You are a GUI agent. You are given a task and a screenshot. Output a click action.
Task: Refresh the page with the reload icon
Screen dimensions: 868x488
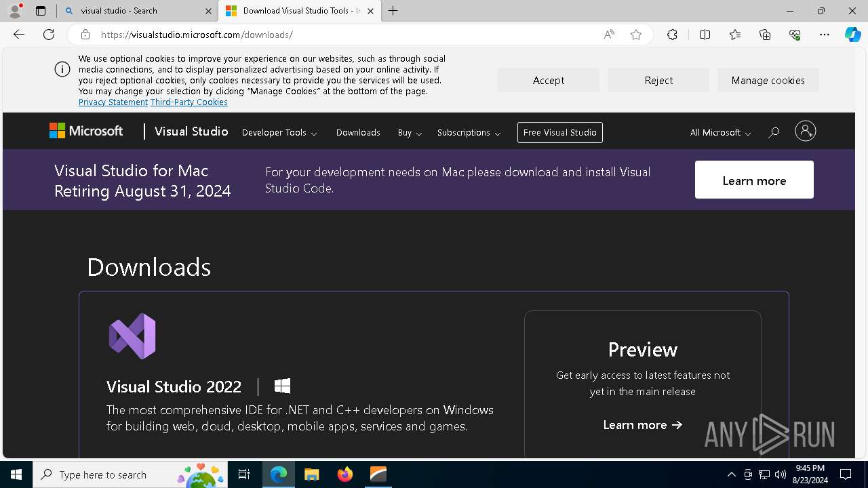tap(49, 35)
